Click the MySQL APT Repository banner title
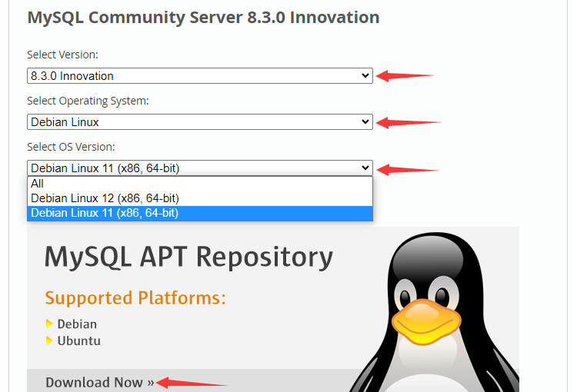The image size is (577, 392). (x=188, y=257)
